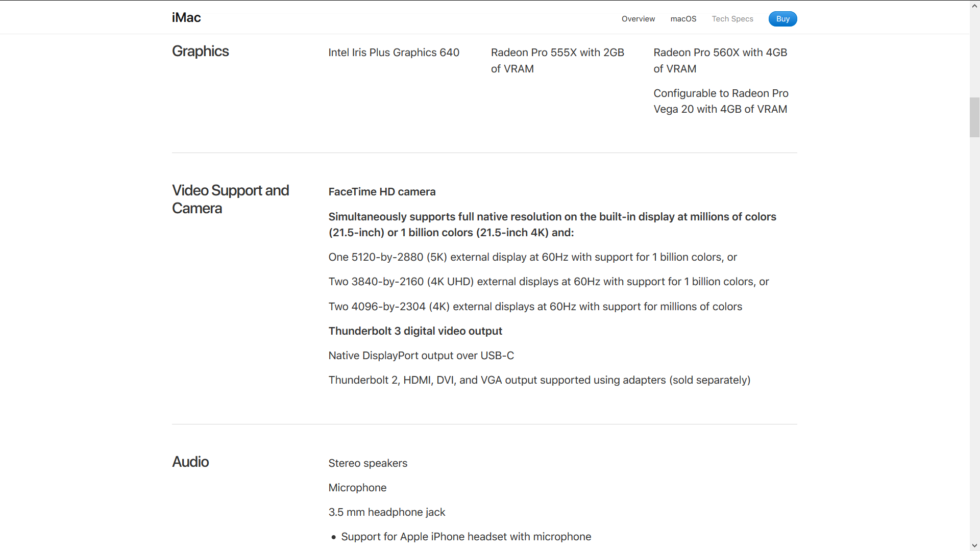Click the 'Two 3840-by-2160 (4K UHD)' line
The image size is (980, 551).
(x=548, y=282)
